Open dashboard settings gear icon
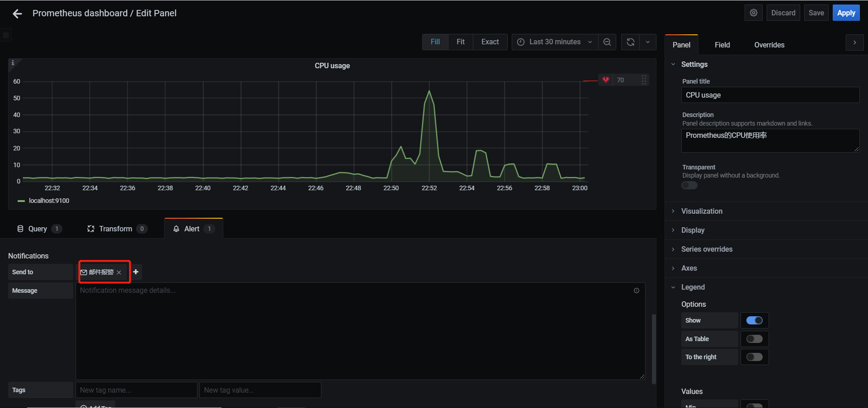 754,13
